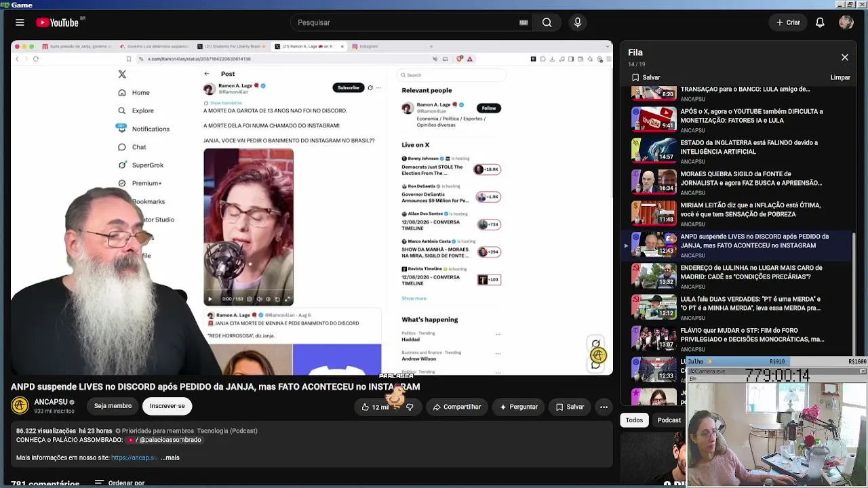Viewport: 868px width, 488px height.
Task: Subscribe with the 'Inscrever-se' button
Action: click(167, 406)
